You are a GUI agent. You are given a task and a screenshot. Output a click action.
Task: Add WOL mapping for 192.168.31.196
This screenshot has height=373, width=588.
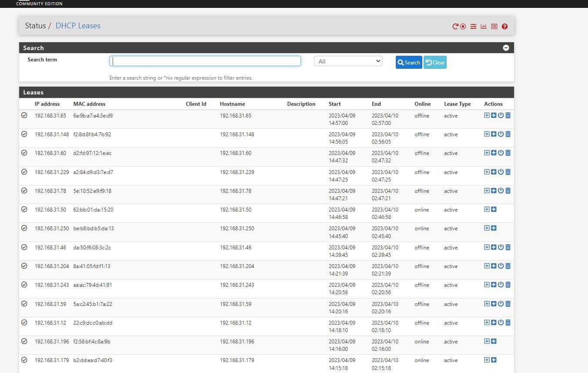pyautogui.click(x=494, y=341)
